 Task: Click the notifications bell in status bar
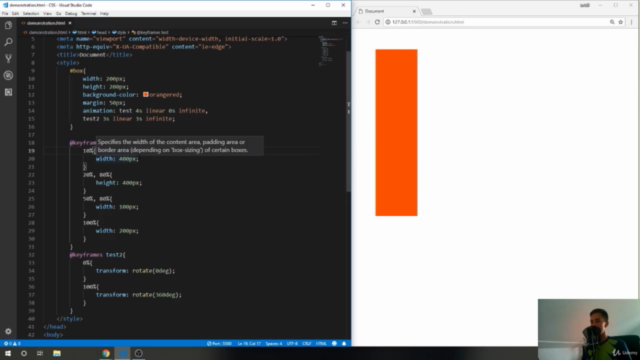tap(344, 344)
